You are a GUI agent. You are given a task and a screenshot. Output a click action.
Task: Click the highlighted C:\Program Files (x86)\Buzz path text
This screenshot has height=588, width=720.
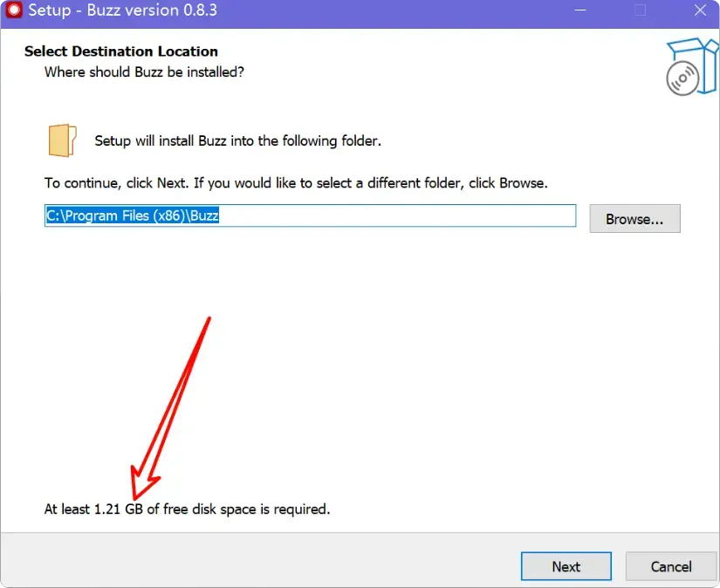tap(132, 215)
